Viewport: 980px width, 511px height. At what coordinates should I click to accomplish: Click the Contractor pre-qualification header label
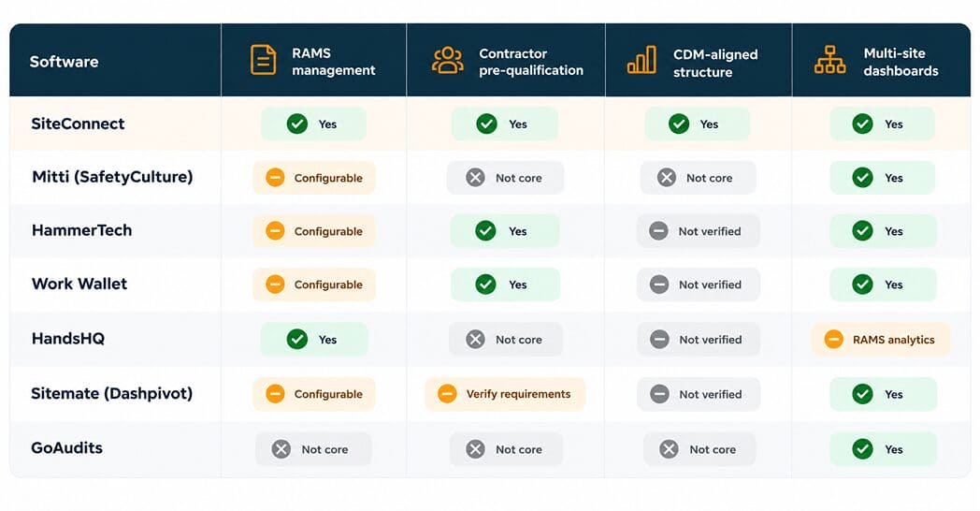(530, 61)
